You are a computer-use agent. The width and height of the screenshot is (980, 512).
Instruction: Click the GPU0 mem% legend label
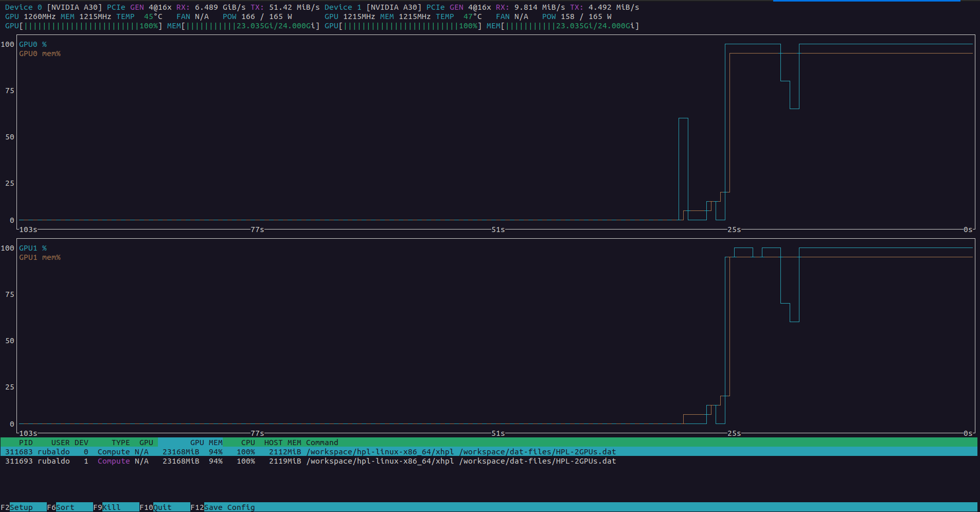[40, 54]
